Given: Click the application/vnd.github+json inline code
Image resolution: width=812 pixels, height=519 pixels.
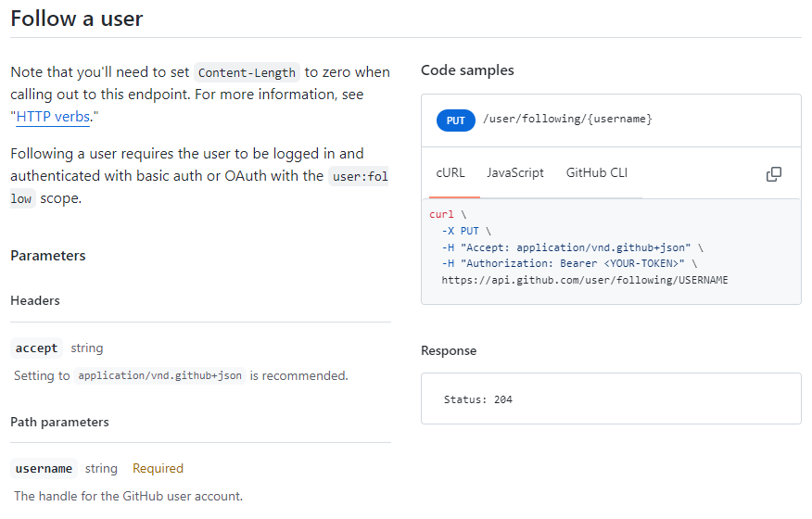Looking at the screenshot, I should point(160,375).
